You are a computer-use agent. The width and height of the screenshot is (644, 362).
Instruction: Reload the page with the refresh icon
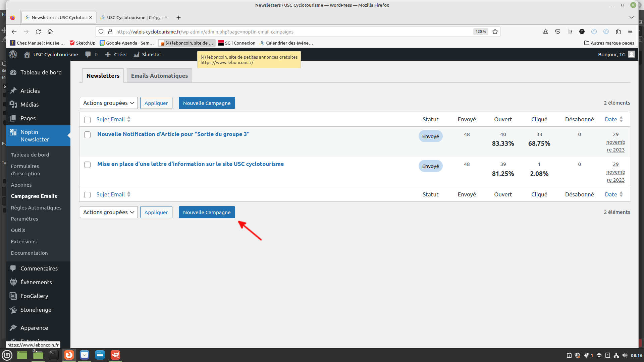coord(38,32)
